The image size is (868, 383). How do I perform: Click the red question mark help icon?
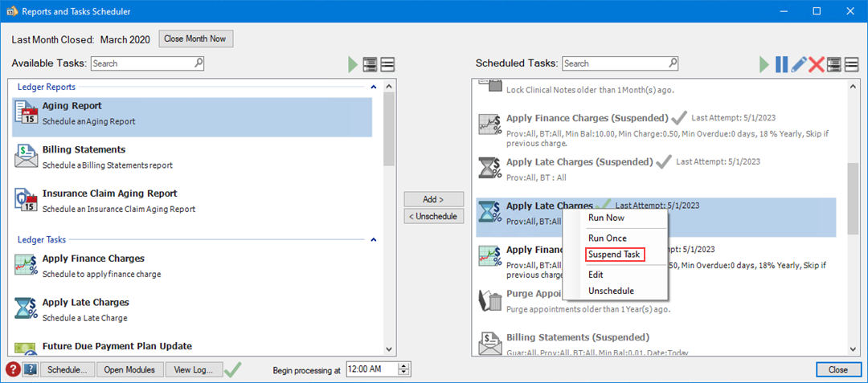coord(13,369)
